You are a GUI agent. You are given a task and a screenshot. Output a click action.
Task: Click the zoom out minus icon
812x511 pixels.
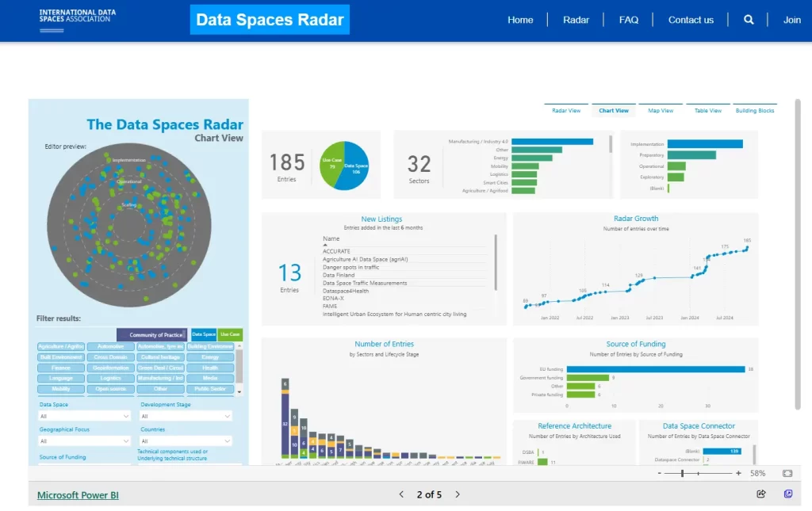(x=659, y=473)
